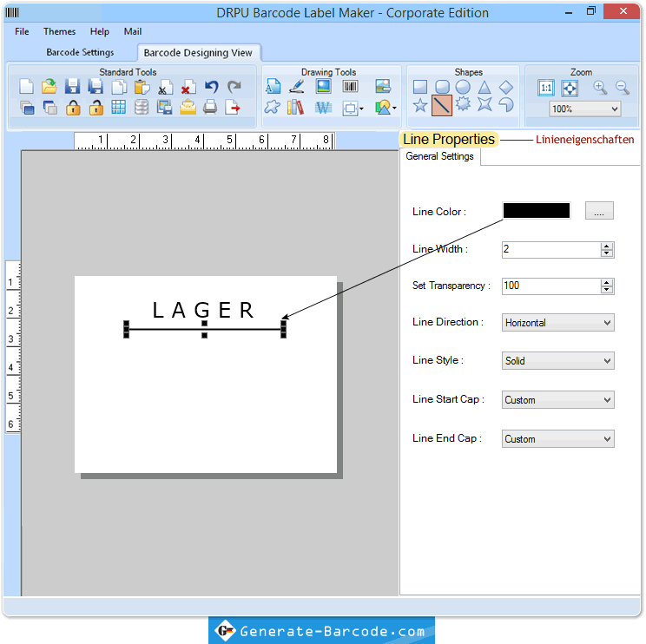Select the Triangle shape
The width and height of the screenshot is (646, 644).
pos(484,87)
